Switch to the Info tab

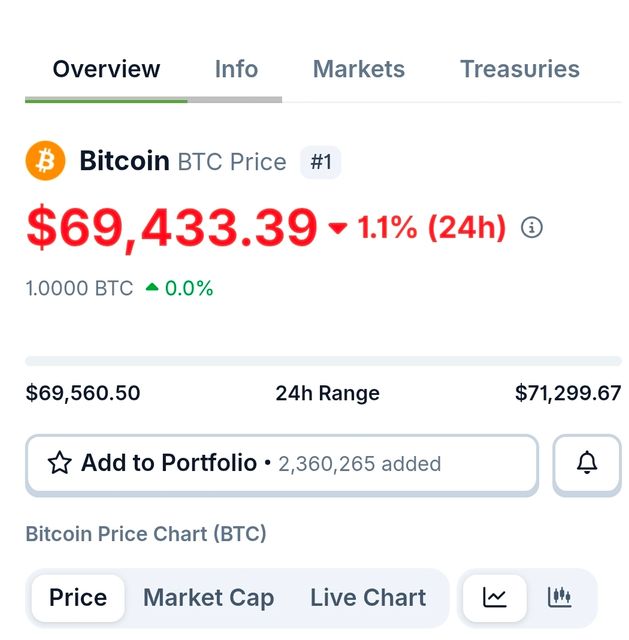236,69
